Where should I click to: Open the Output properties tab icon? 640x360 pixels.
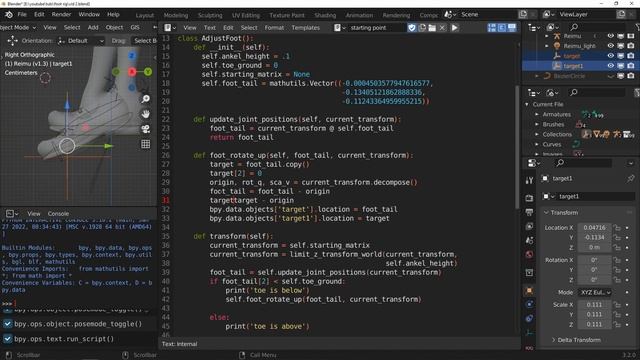coord(529,213)
